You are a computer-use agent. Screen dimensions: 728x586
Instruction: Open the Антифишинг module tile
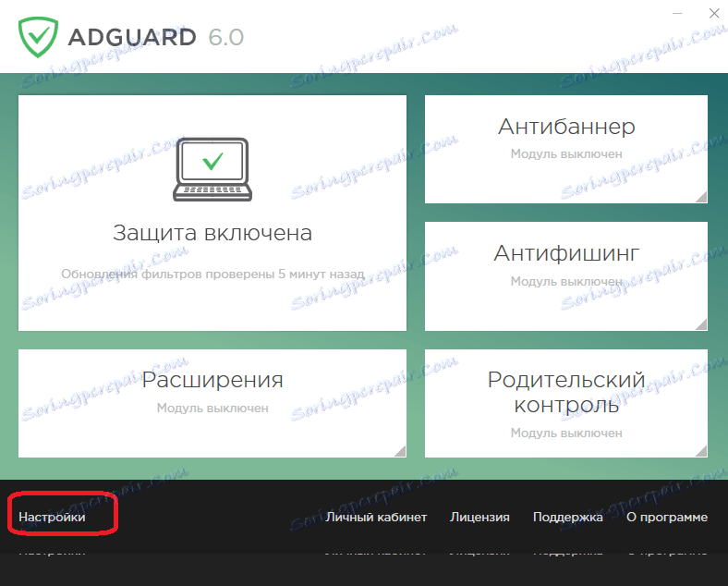(566, 276)
